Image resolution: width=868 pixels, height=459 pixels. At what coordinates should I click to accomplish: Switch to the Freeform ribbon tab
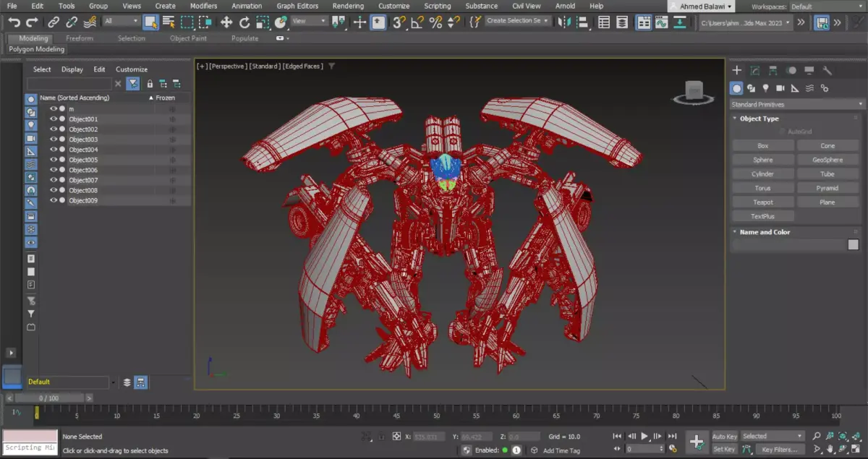[x=78, y=38]
